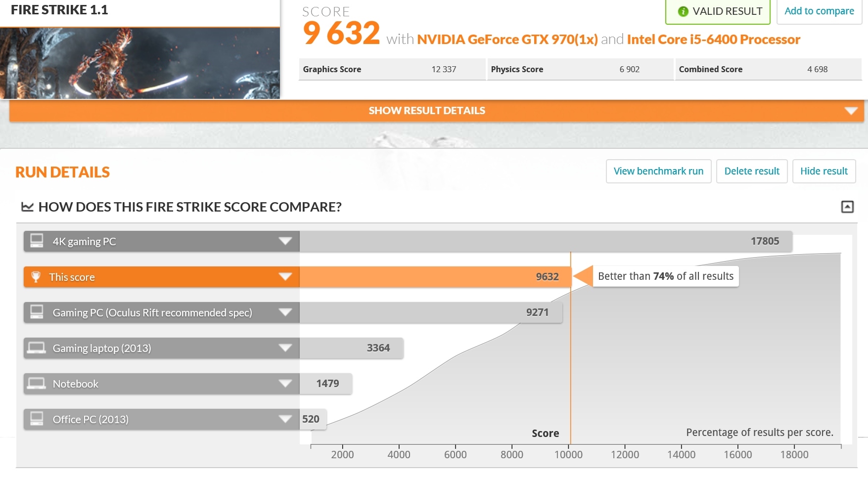
Task: Expand the 4K gaming PC row arrow
Action: 285,241
